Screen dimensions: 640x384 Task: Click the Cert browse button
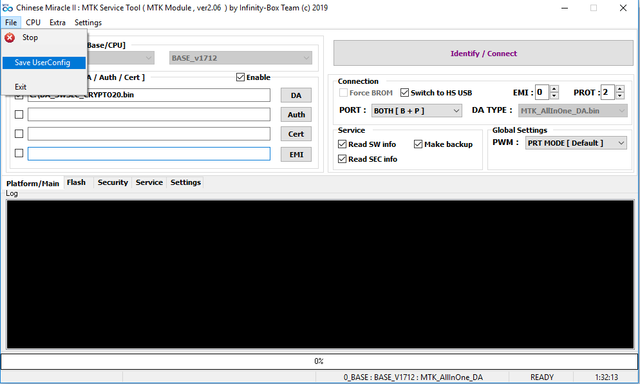coord(296,134)
